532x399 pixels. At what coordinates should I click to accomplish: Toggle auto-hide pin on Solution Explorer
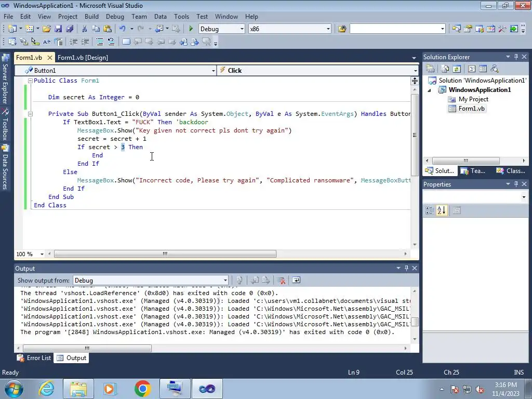(516, 57)
